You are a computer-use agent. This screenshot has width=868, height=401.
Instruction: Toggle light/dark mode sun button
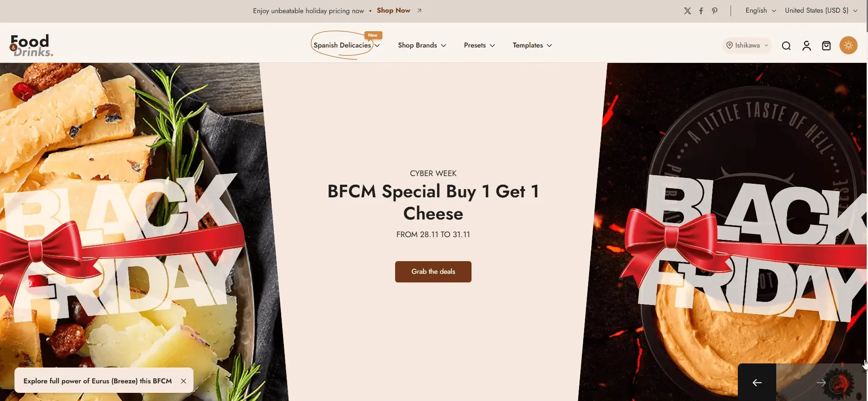point(849,45)
